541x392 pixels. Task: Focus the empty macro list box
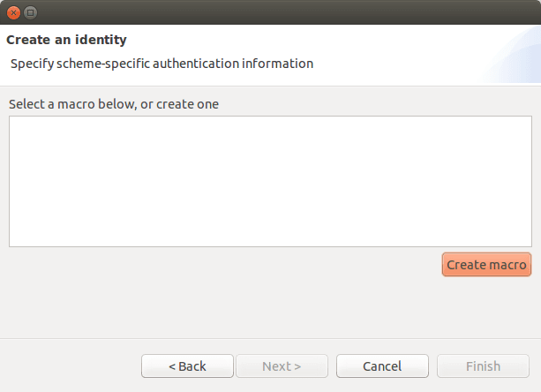pos(270,182)
